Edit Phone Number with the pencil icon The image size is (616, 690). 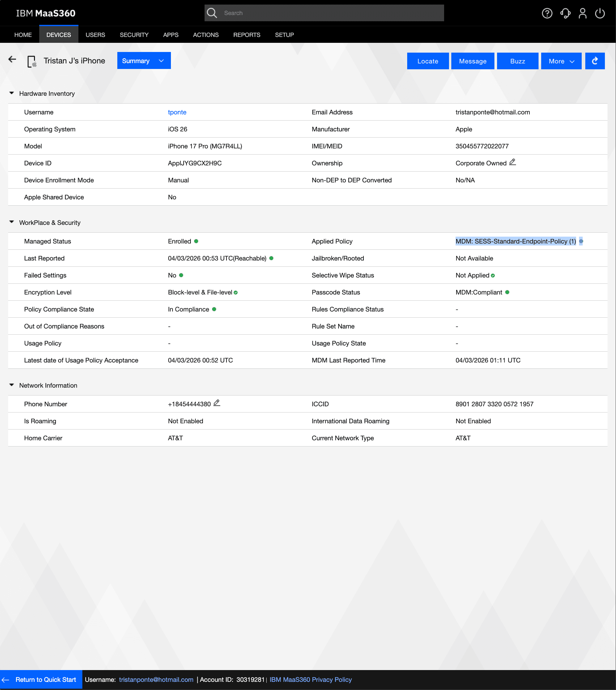point(217,403)
